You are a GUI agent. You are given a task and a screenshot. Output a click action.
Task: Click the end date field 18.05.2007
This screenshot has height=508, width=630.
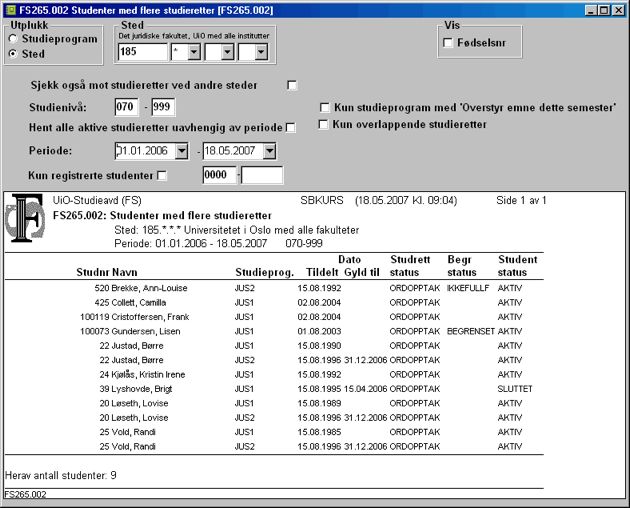click(233, 151)
